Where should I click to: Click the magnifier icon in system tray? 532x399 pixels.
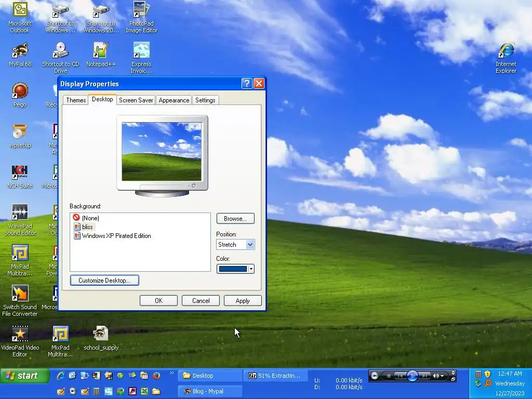click(x=487, y=384)
